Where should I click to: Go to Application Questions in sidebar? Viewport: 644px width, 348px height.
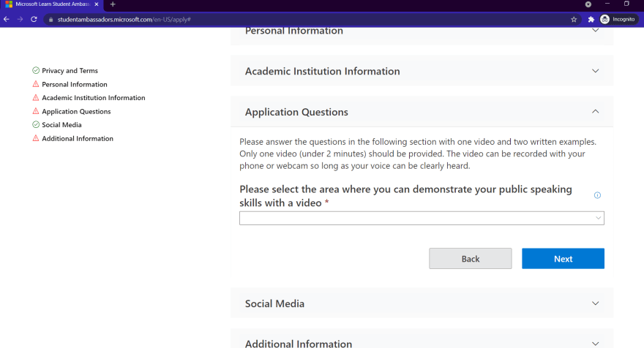click(x=76, y=111)
